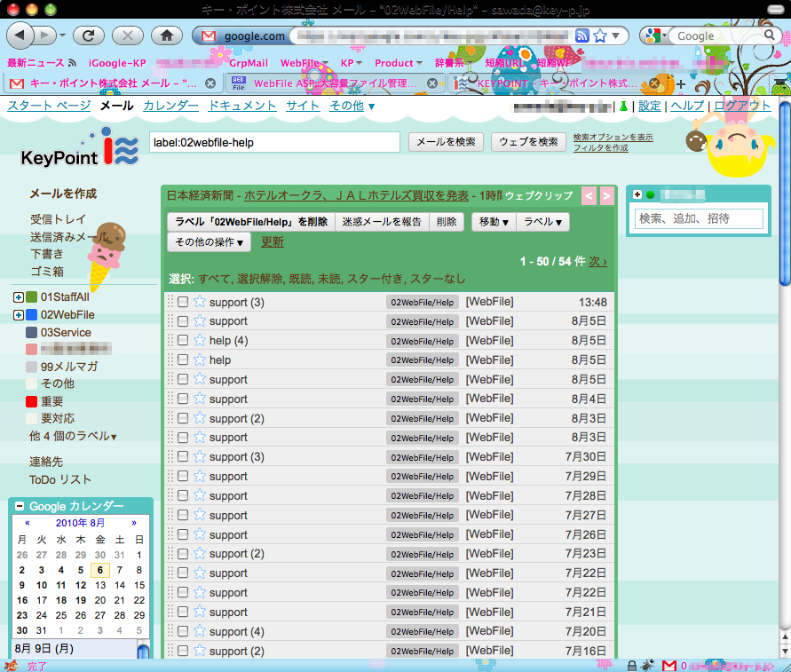
Task: Go forward with the browser forward arrow
Action: [x=45, y=36]
